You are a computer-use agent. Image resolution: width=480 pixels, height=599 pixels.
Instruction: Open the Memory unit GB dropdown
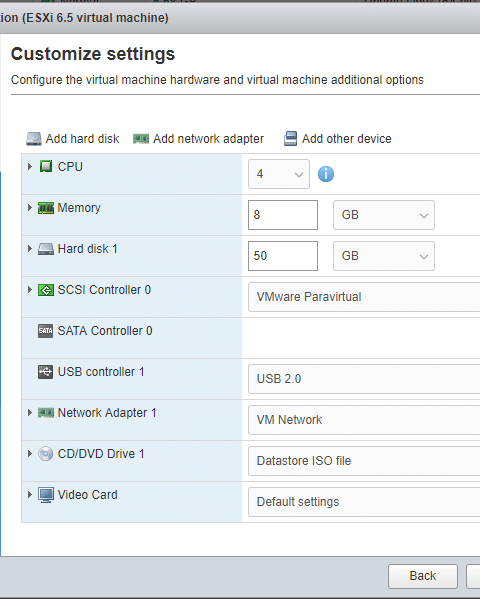[x=384, y=215]
